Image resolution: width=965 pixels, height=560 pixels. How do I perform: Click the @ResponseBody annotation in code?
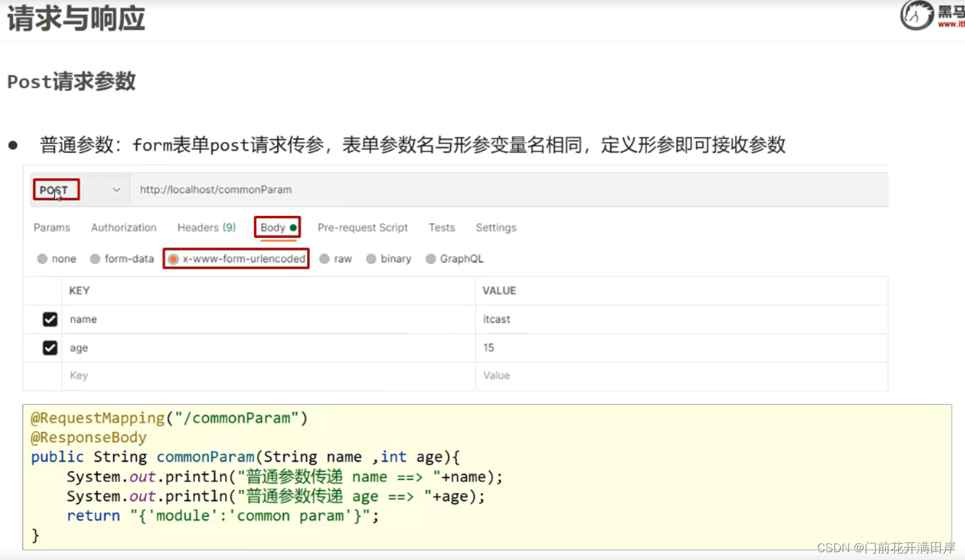(x=89, y=438)
